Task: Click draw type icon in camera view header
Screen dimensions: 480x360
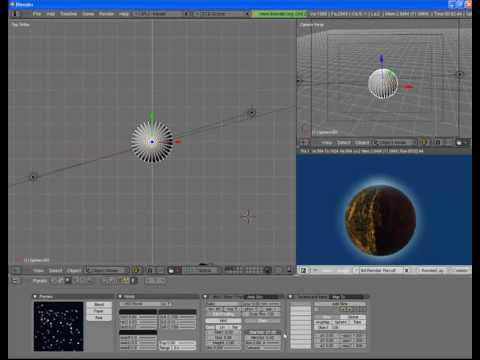Action: coord(424,142)
